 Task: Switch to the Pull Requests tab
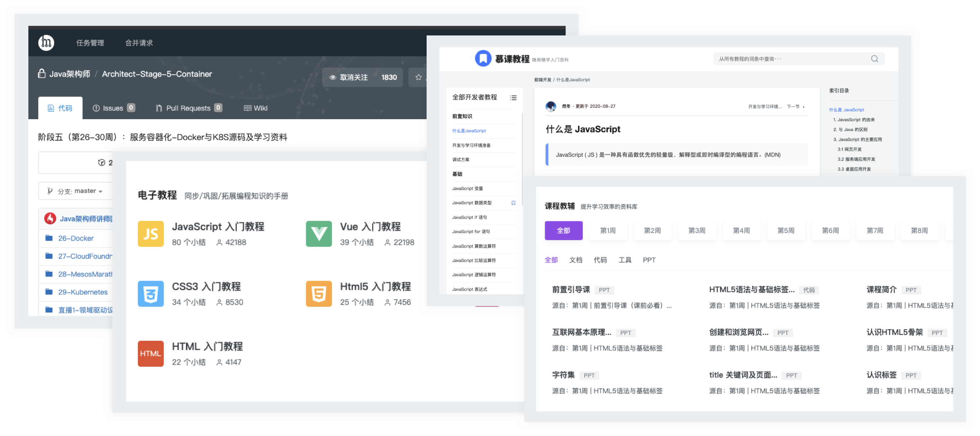(x=188, y=108)
